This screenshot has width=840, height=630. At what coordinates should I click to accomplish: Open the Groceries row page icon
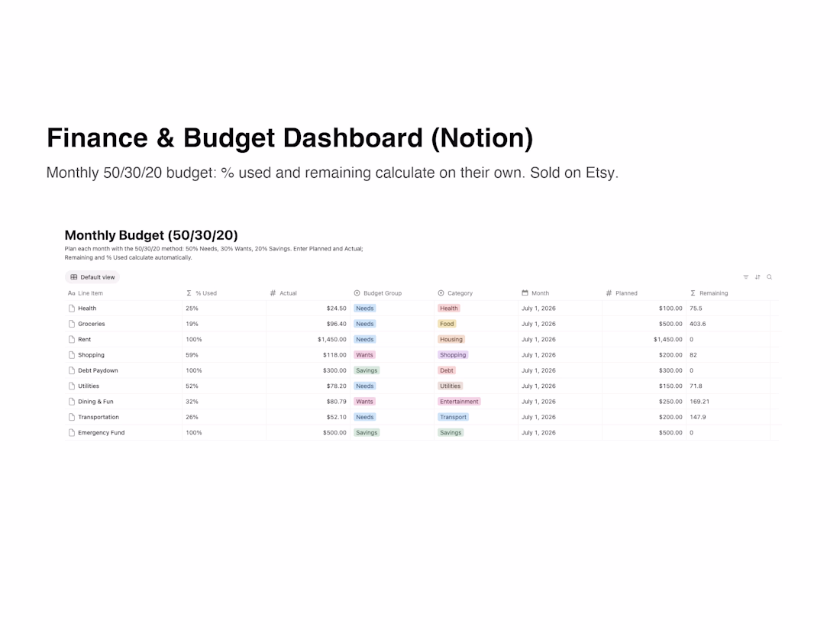point(72,324)
